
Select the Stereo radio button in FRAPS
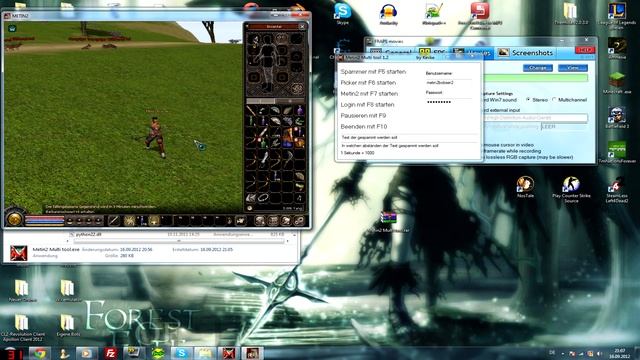(x=528, y=100)
